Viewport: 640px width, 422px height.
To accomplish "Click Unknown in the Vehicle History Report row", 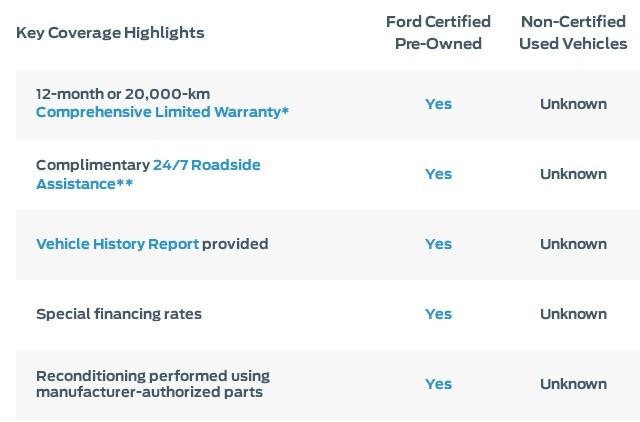I will pyautogui.click(x=573, y=244).
